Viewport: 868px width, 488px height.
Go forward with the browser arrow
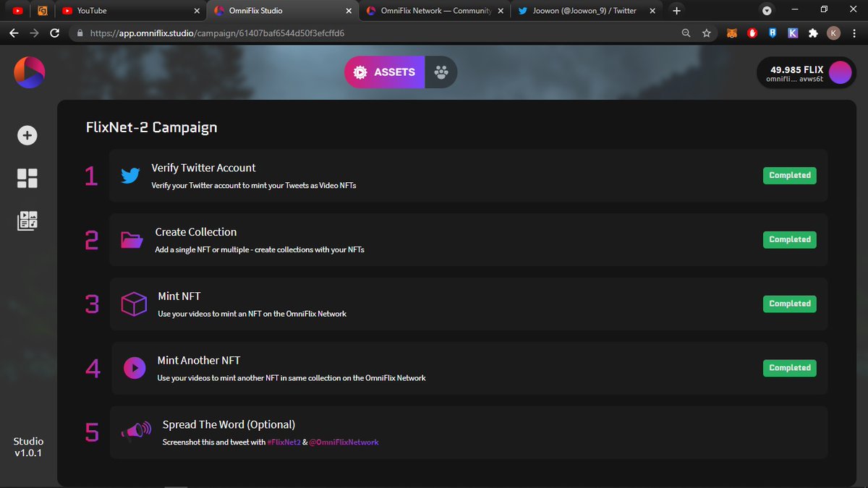(x=34, y=33)
